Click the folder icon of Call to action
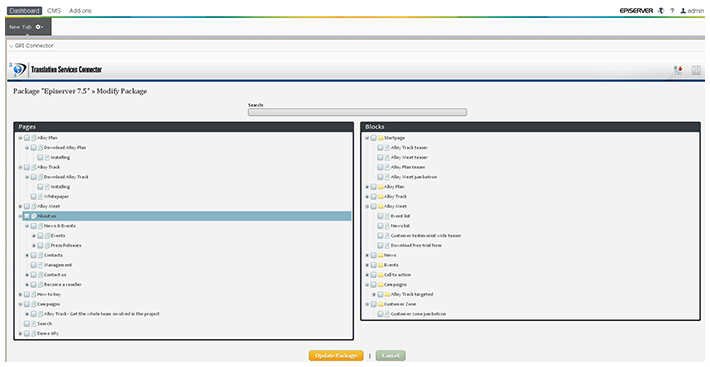 pos(381,275)
